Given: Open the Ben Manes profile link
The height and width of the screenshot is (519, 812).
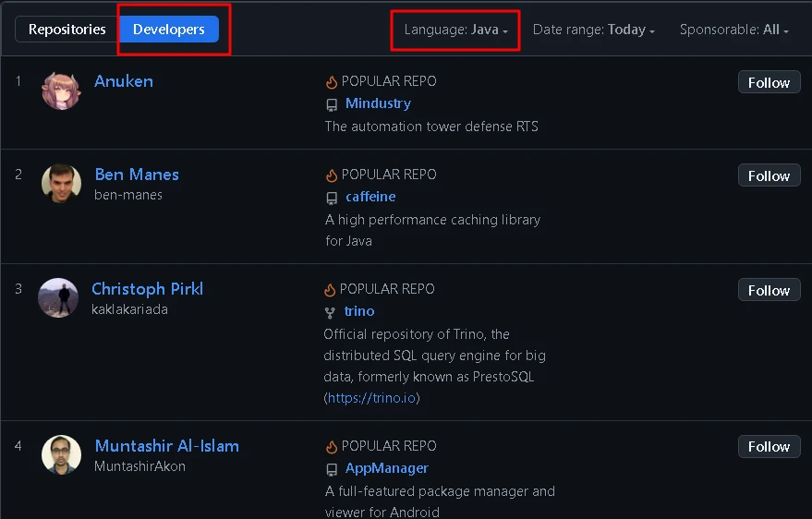Looking at the screenshot, I should pos(137,175).
